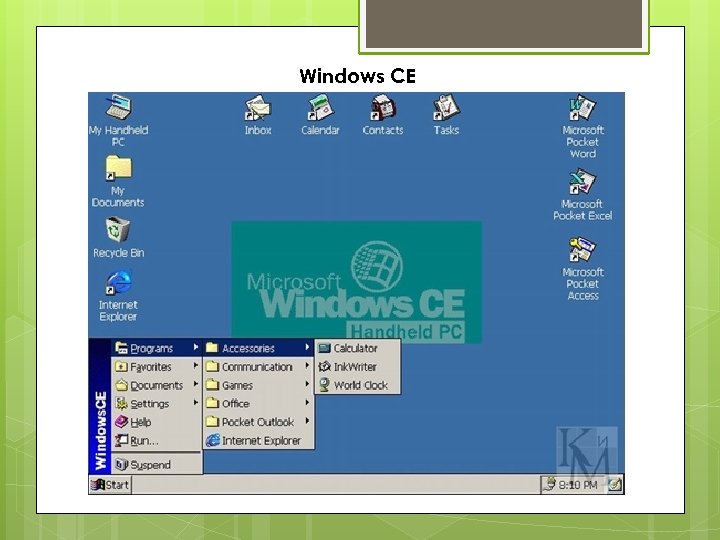Launch Calculator from Accessories submenu

pos(357,348)
